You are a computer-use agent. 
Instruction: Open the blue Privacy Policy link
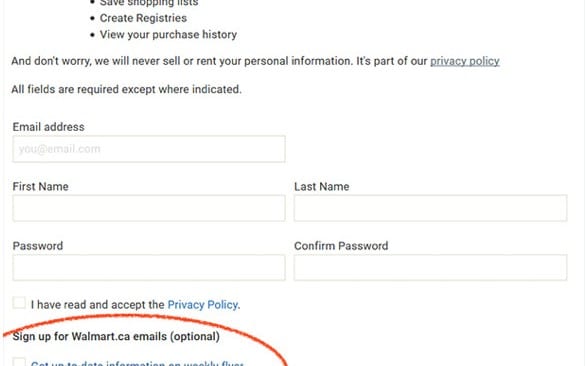tap(203, 305)
